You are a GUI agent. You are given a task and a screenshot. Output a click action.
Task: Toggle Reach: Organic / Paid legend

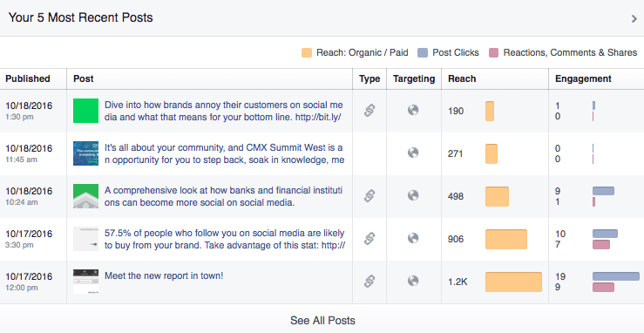pyautogui.click(x=355, y=52)
